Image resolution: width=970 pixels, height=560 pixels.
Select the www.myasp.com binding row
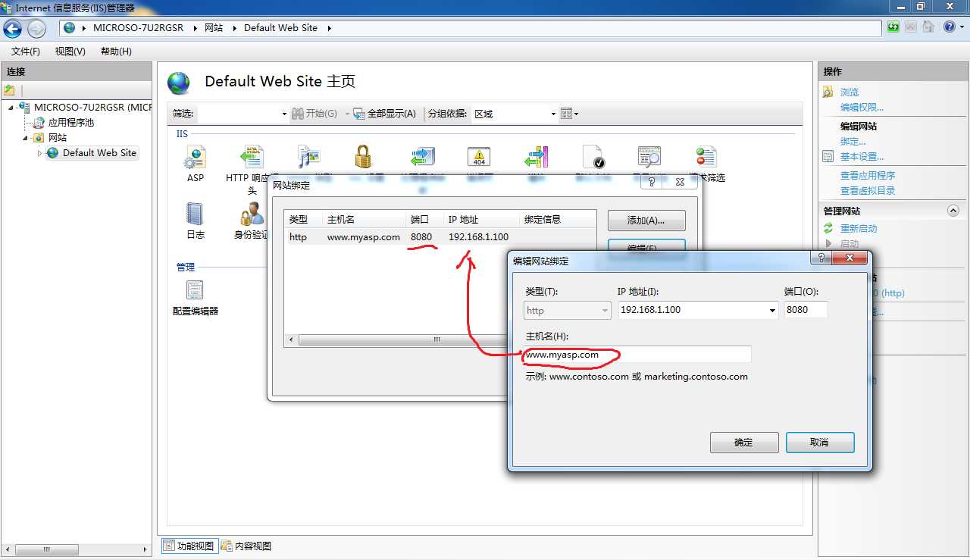click(441, 237)
